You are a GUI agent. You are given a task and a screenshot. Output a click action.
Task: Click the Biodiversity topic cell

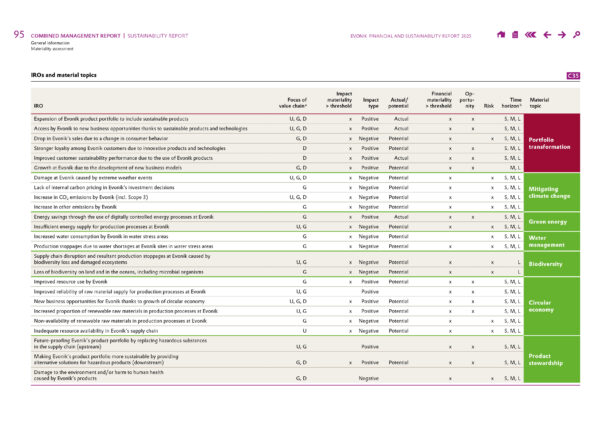(548, 267)
